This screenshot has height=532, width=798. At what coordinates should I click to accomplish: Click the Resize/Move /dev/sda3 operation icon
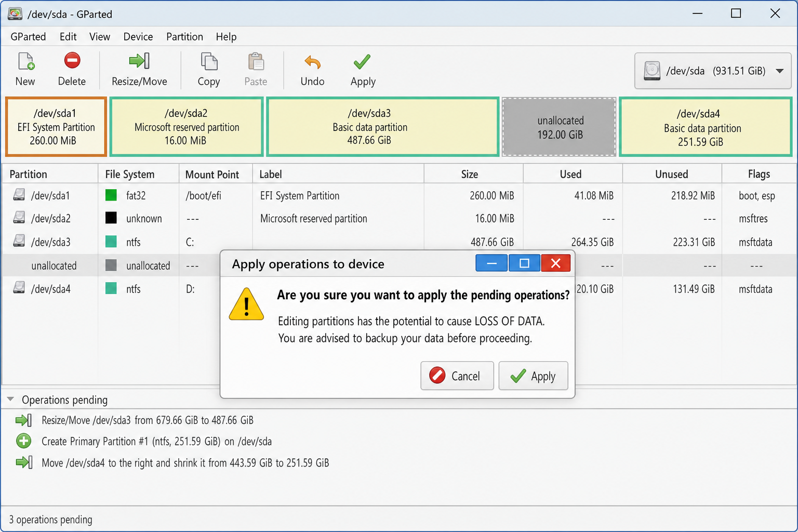coord(24,420)
